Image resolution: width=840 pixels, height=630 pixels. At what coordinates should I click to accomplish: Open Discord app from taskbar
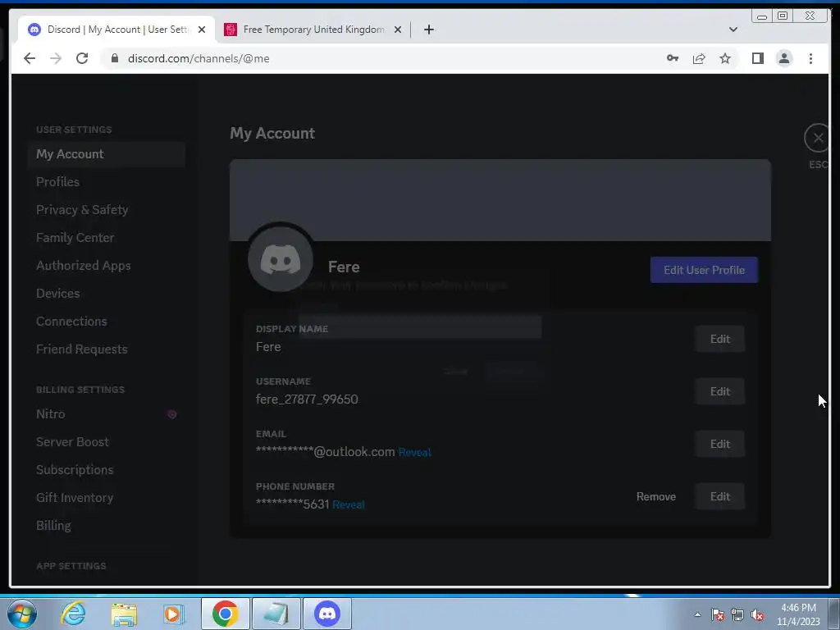pos(327,614)
